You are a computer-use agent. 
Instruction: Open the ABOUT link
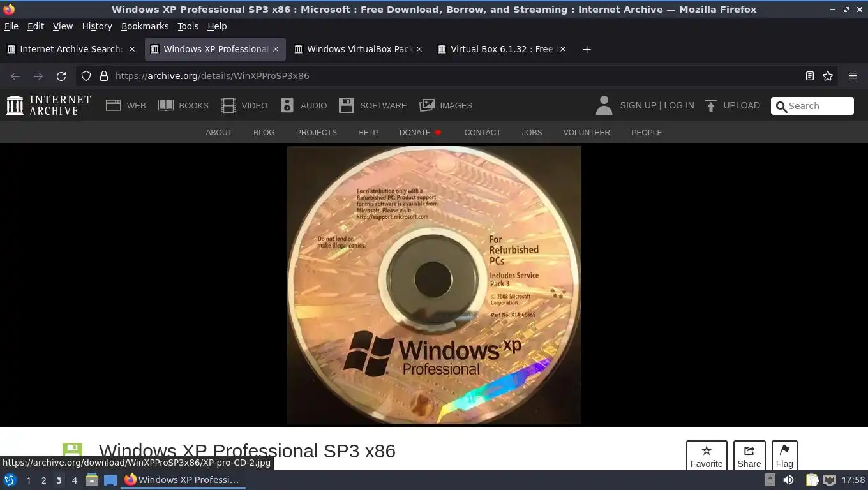pos(219,132)
